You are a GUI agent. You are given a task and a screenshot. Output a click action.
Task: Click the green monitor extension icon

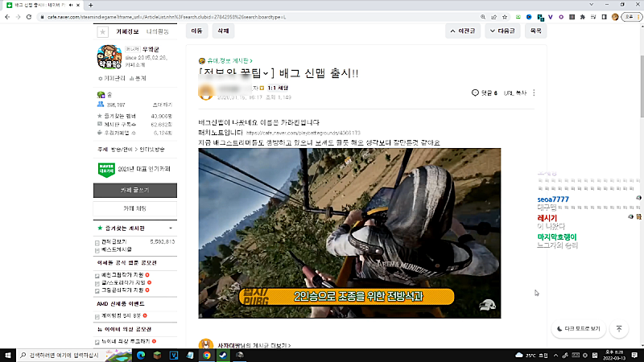point(518,17)
